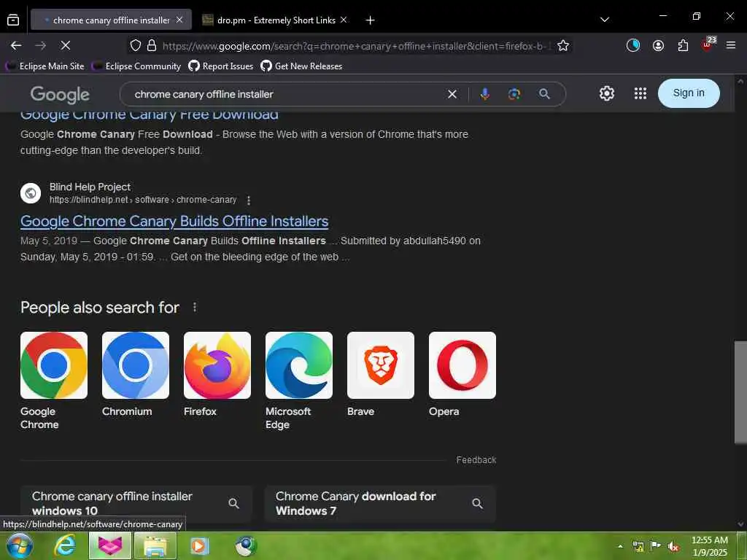Open the Google logo home link
Screen dimensions: 747x560
point(60,94)
